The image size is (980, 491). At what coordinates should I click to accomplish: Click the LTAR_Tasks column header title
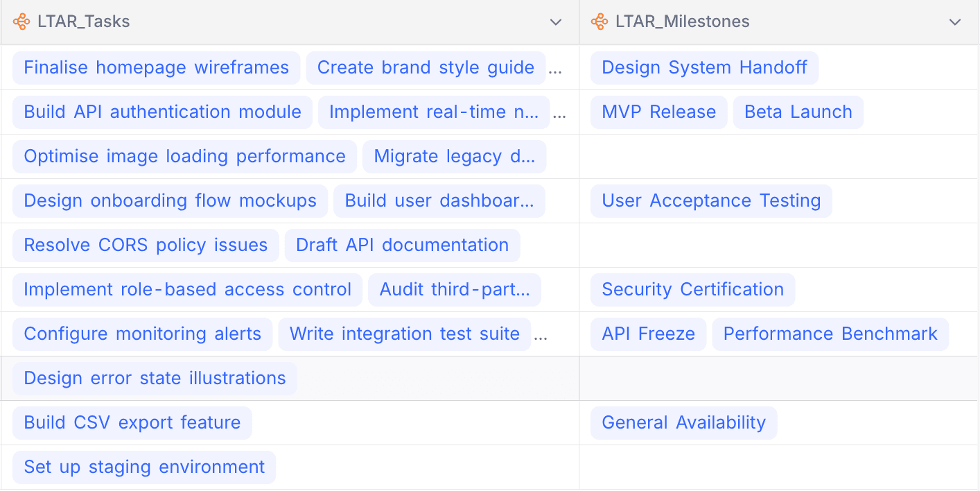pos(84,22)
